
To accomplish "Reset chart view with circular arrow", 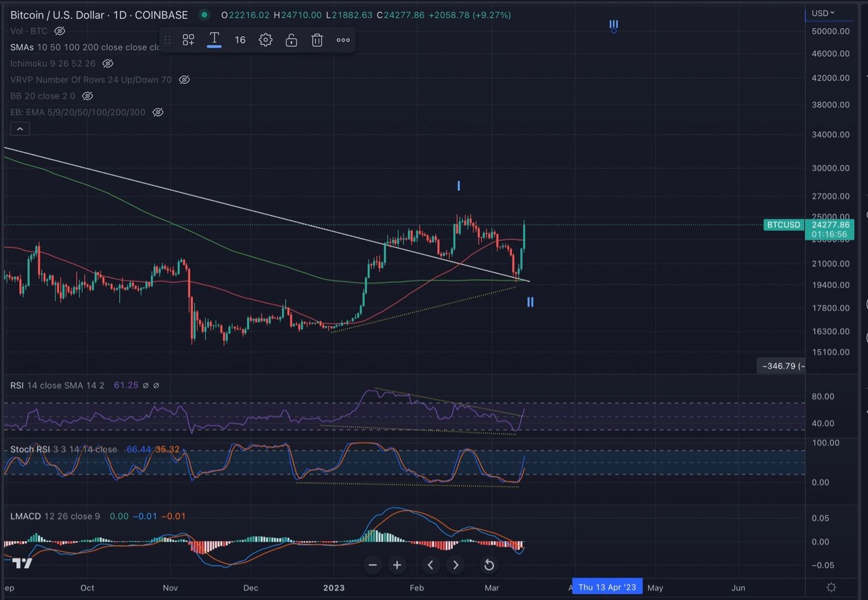I will point(489,565).
